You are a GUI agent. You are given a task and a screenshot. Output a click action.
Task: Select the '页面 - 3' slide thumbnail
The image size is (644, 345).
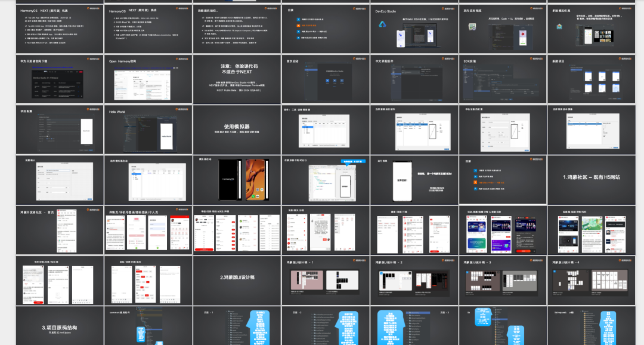[x=414, y=326]
